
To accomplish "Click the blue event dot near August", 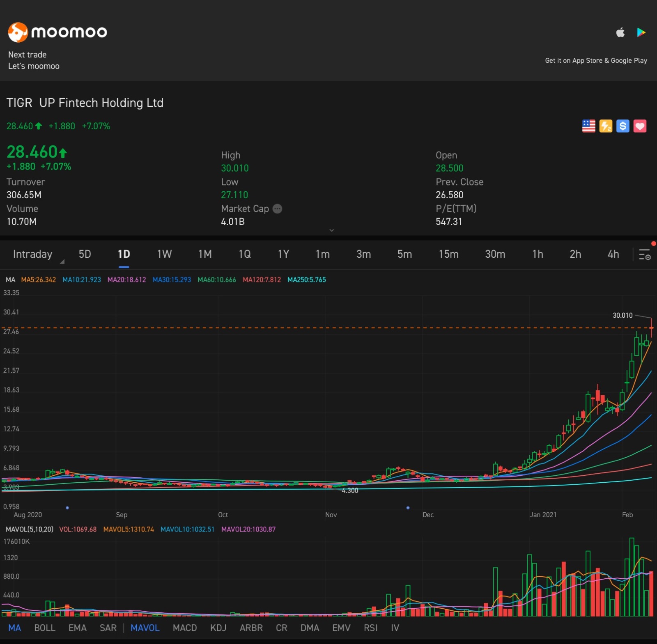I will [x=67, y=508].
